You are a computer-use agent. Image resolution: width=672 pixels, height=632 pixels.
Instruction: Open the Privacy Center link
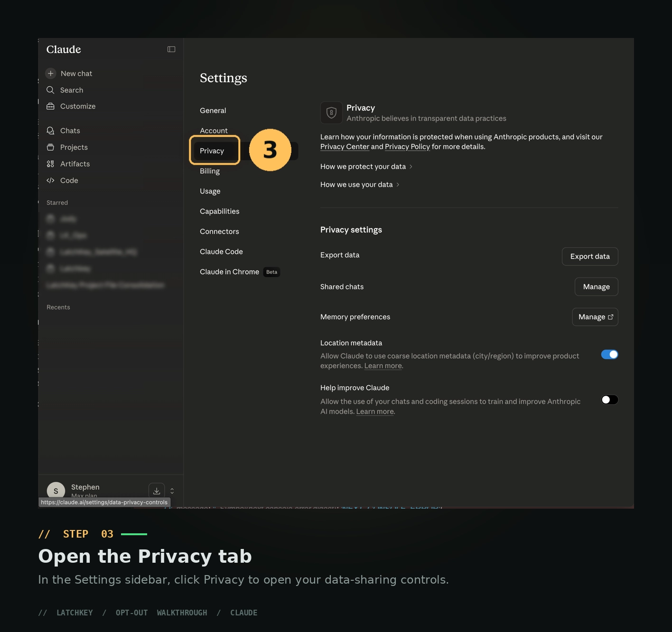coord(345,147)
